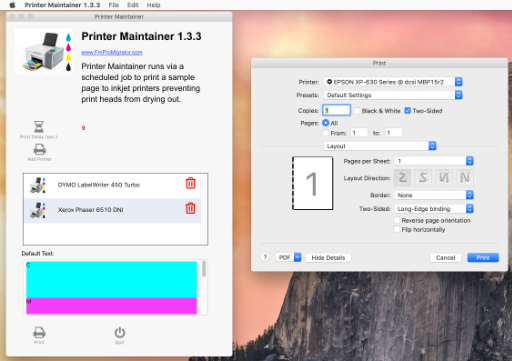This screenshot has width=512, height=361.
Task: Open the PDF dropdown menu
Action: 288,257
